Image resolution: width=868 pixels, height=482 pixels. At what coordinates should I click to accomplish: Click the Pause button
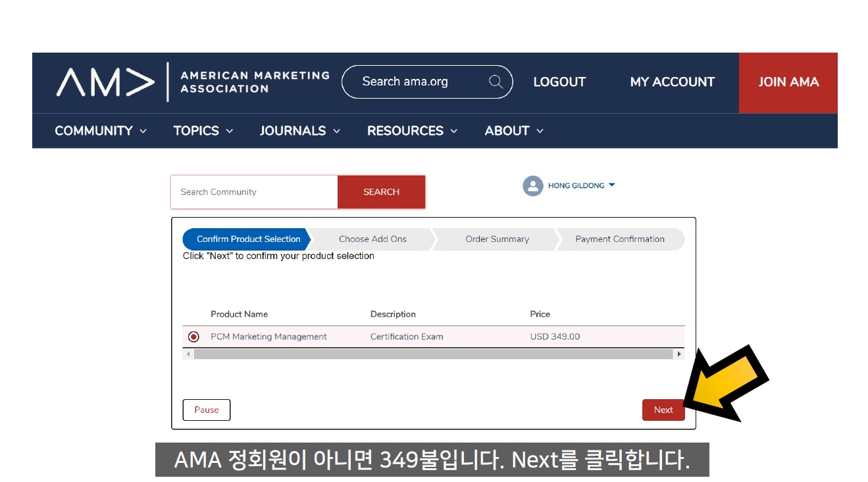coord(207,410)
